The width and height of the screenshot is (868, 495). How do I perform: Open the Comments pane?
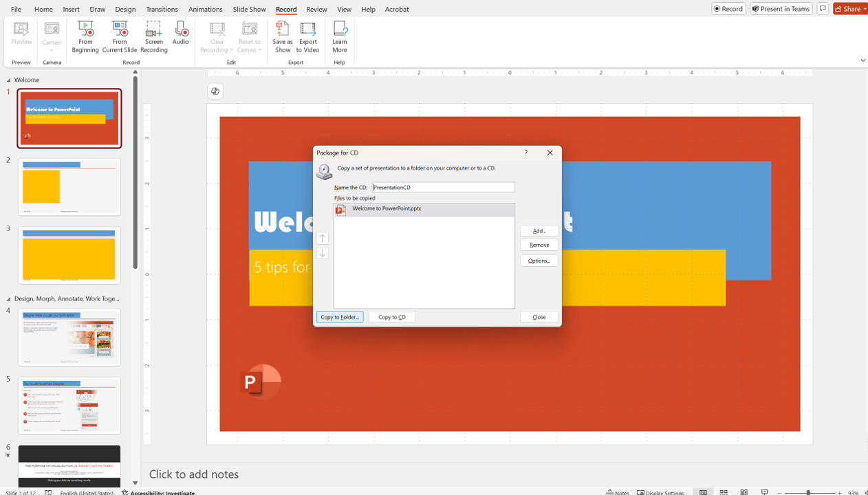pyautogui.click(x=823, y=9)
